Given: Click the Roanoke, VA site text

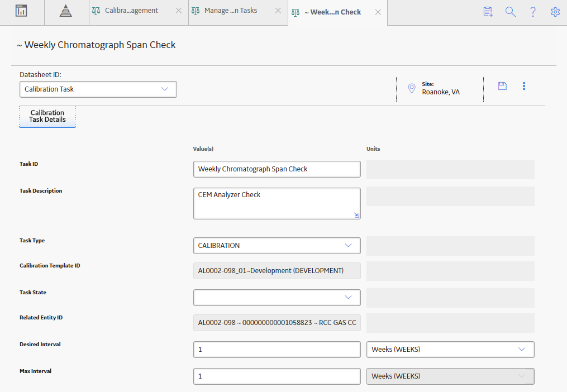Looking at the screenshot, I should (x=441, y=92).
